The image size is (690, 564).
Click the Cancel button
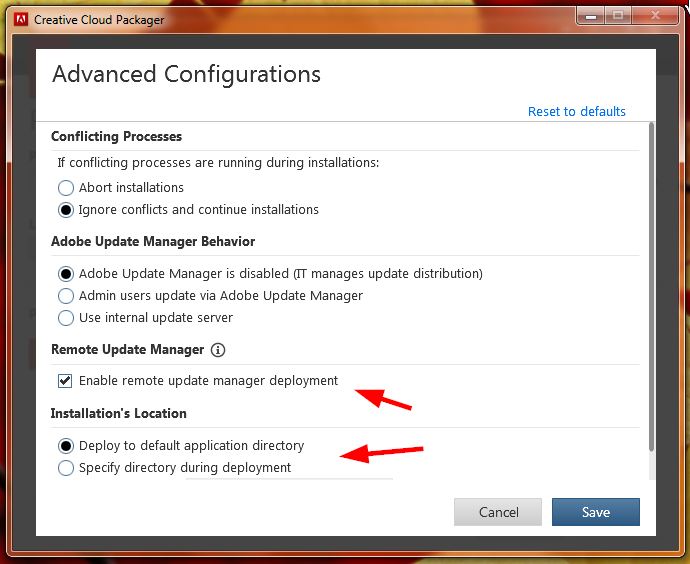498,512
